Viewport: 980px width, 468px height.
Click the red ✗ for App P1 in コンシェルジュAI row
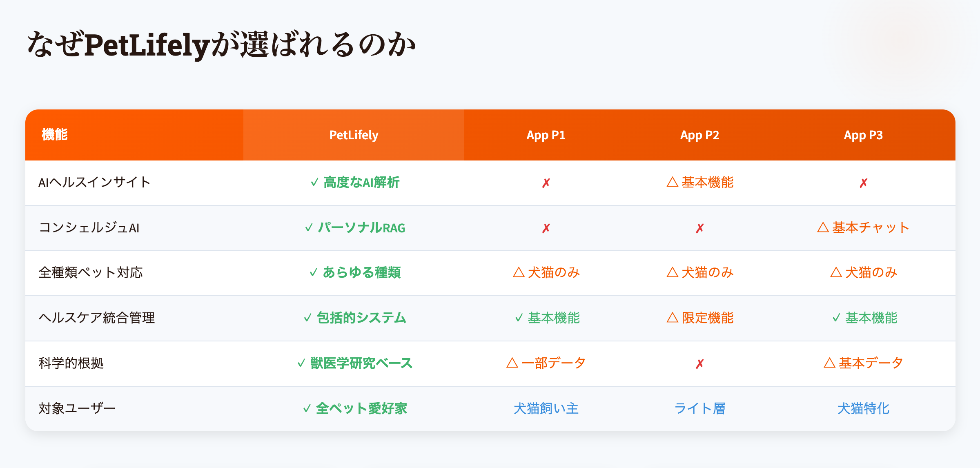(546, 228)
